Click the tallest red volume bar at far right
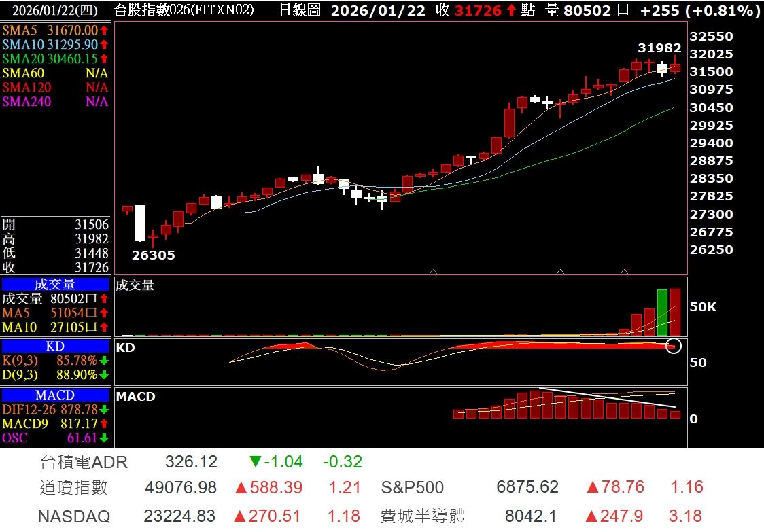 (675, 312)
